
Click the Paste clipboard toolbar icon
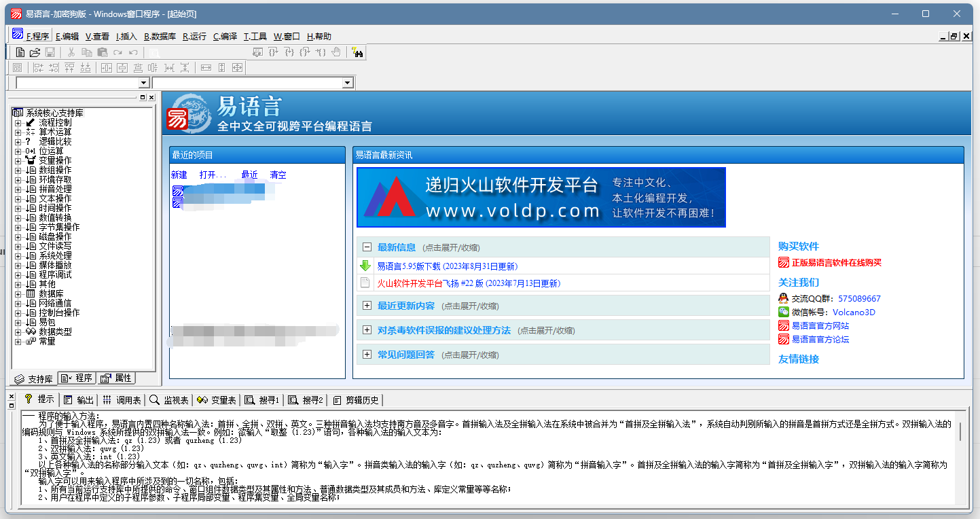(102, 52)
